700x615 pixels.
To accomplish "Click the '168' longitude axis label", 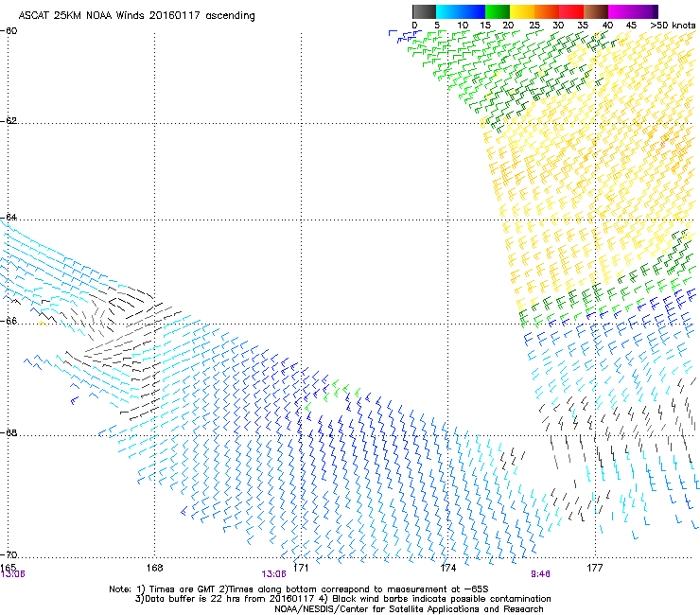I will [154, 568].
